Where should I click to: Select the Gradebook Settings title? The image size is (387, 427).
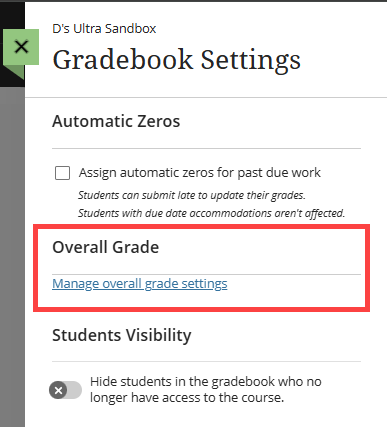pyautogui.click(x=177, y=60)
